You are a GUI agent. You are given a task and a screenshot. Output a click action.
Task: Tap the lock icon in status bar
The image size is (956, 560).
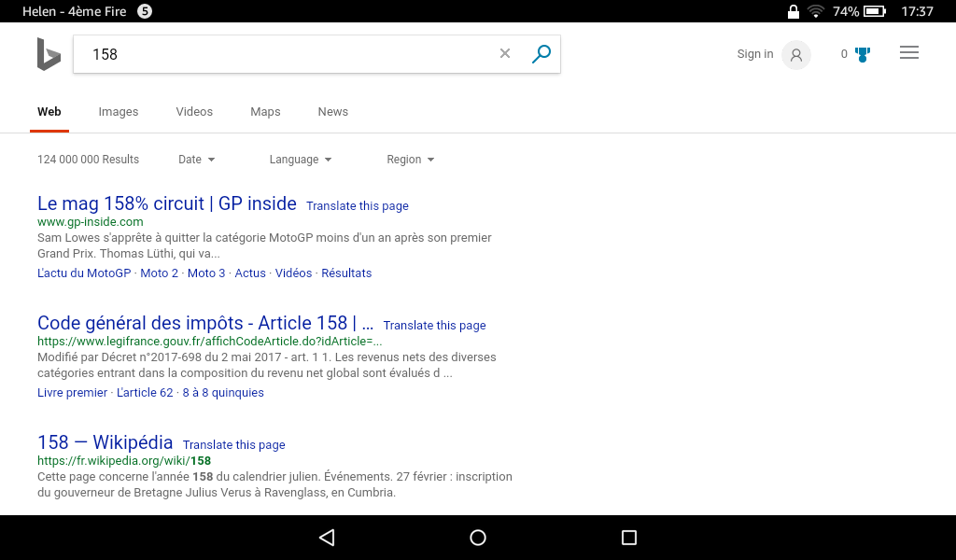tap(794, 11)
